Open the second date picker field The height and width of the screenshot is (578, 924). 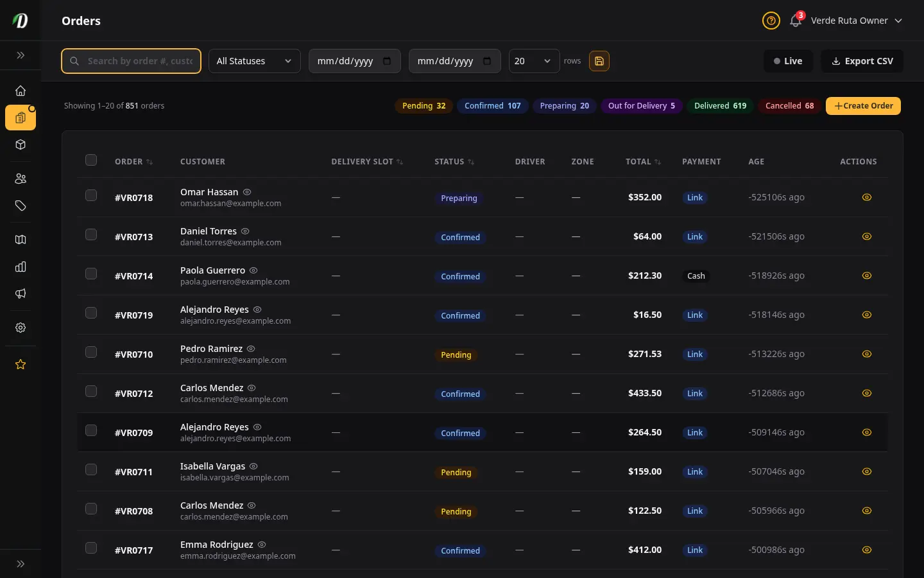click(x=455, y=61)
